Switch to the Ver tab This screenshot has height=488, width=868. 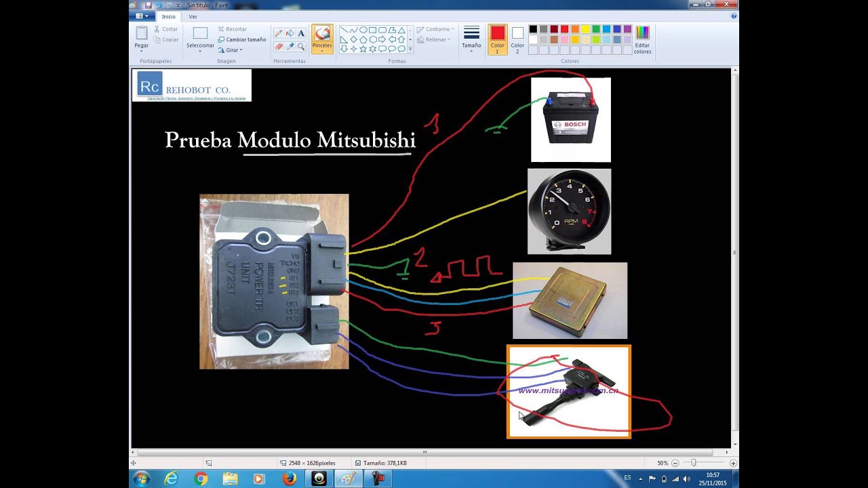pos(193,16)
